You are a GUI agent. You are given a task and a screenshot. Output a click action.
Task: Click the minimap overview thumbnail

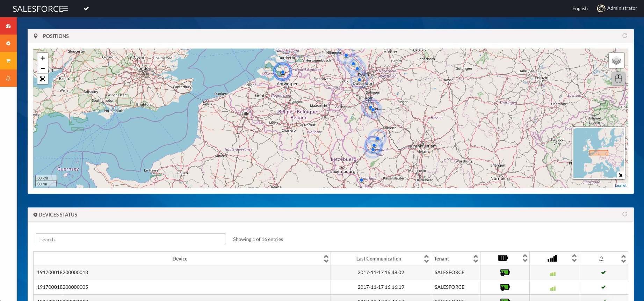click(599, 153)
